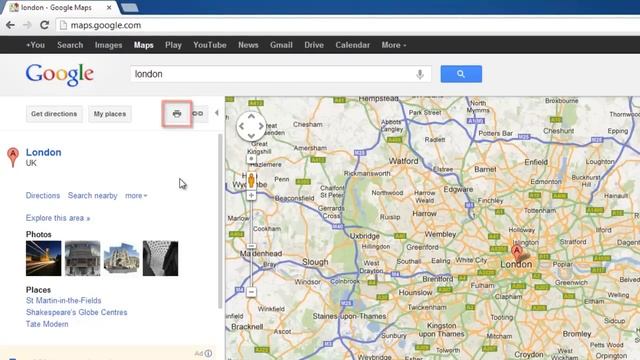640x360 pixels.
Task: Open the second grey building photo thumbnail
Action: tap(82, 258)
